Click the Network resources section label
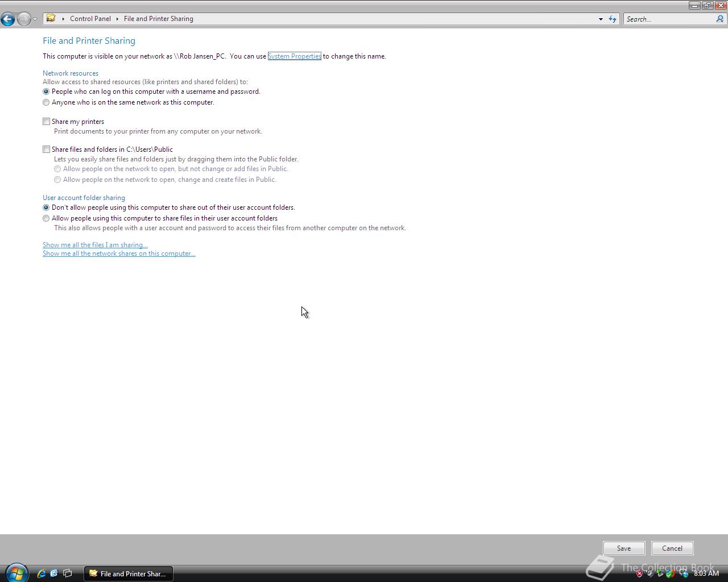The width and height of the screenshot is (728, 582). [71, 73]
